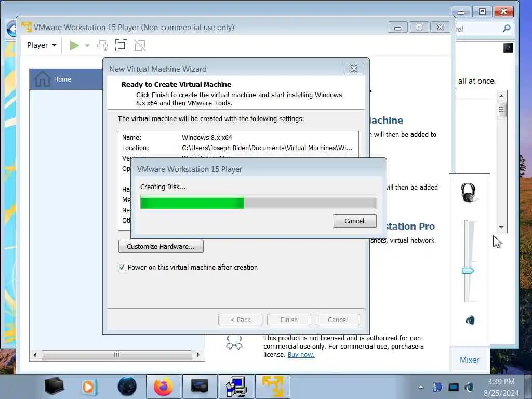Click the speaker volume tray icon
Viewport: 532px width, 399px height.
pos(469,387)
